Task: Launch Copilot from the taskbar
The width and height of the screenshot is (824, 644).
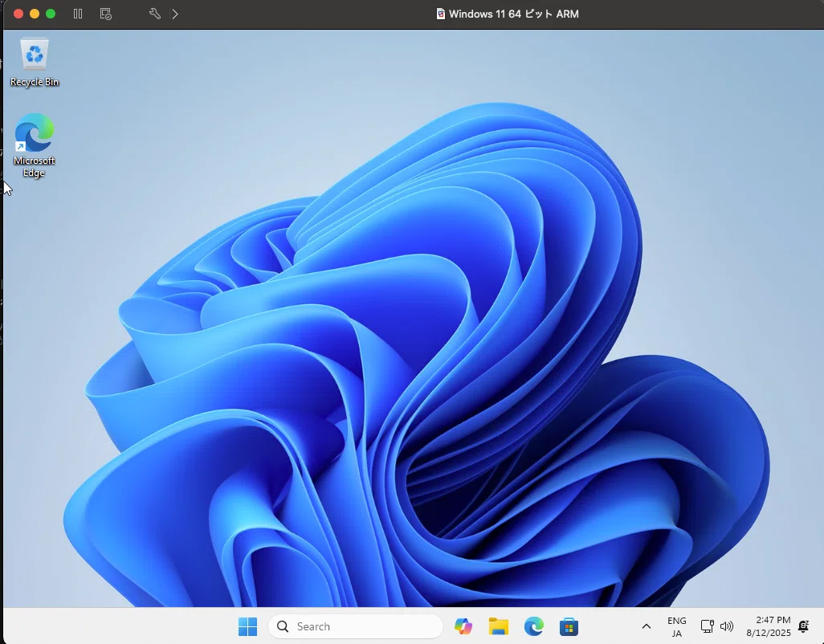Action: (x=463, y=626)
